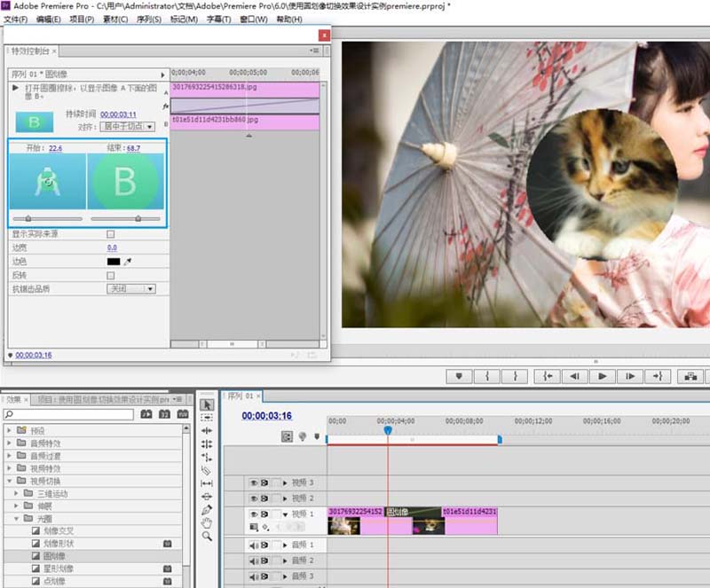710x588 pixels.
Task: Click the duration value 00:00:03:11
Action: (118, 114)
